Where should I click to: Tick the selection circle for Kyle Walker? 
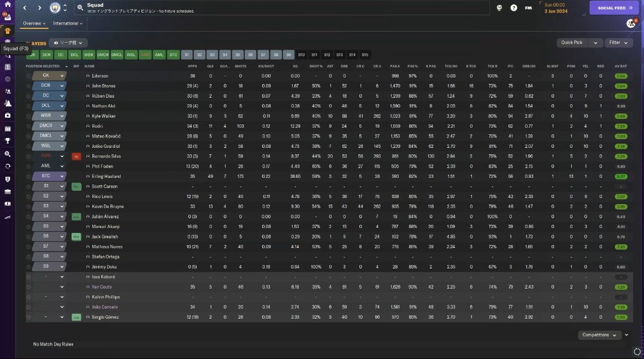point(28,116)
